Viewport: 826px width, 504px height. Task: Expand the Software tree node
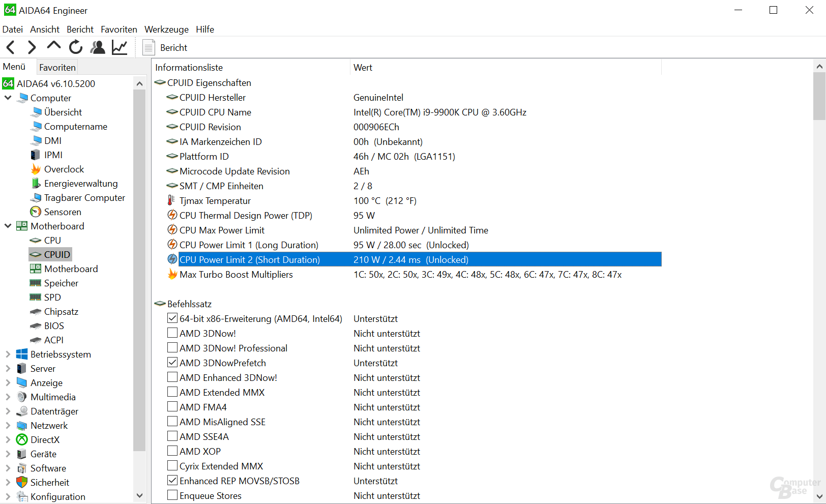[x=8, y=468]
